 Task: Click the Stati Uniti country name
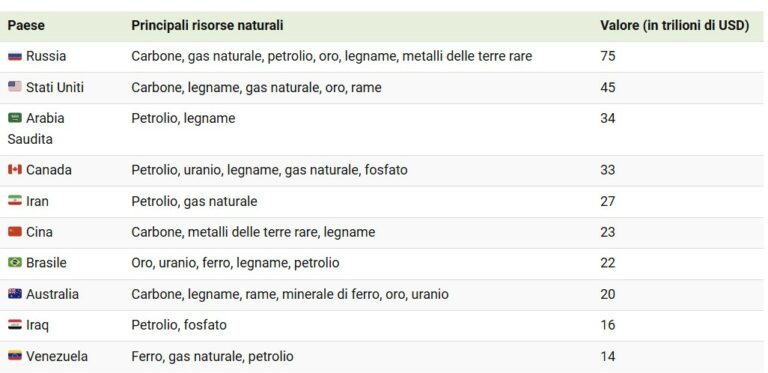[x=55, y=88]
